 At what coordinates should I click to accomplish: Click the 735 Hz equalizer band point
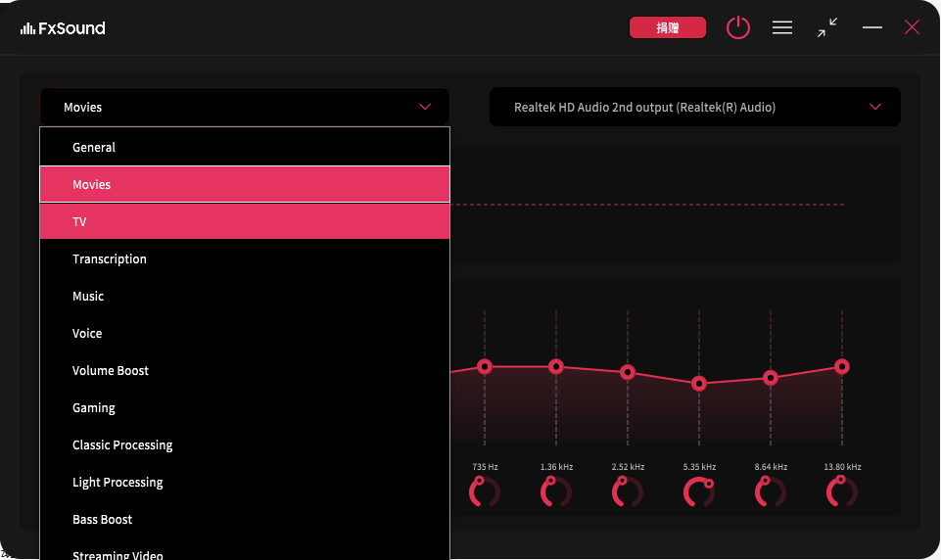(485, 366)
